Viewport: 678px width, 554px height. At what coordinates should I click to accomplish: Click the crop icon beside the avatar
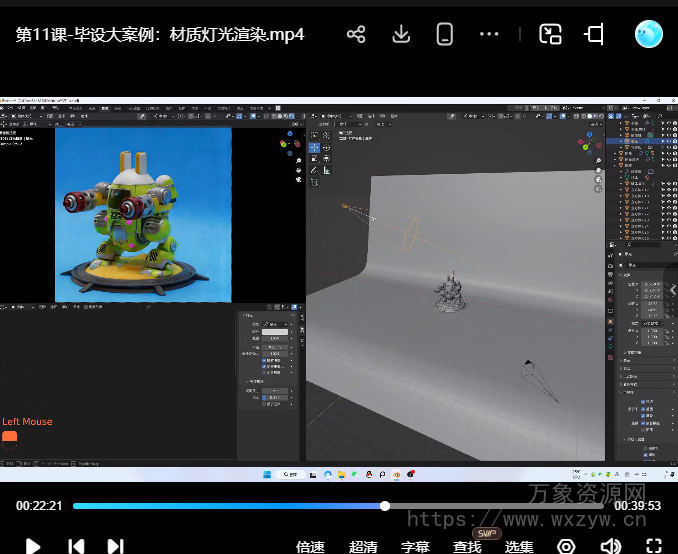[x=595, y=35]
